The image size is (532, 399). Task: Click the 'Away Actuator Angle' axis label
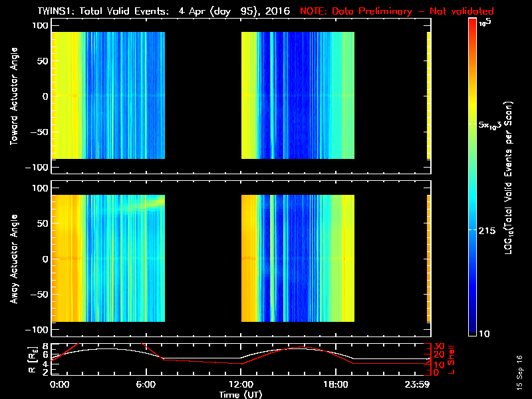[14, 259]
